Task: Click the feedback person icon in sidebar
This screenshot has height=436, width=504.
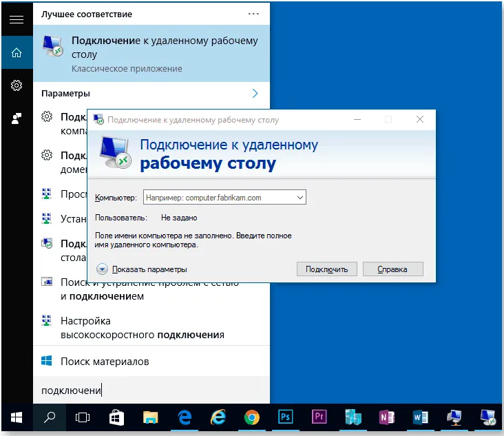Action: click(x=17, y=118)
